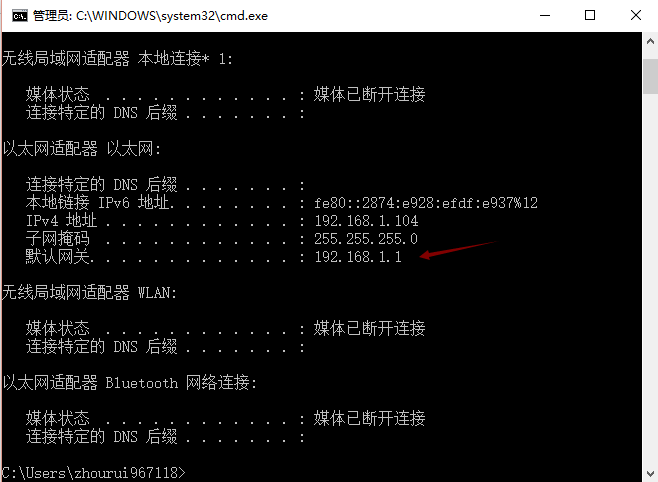Click the prompt line C:\Users\zhourui967118>
The image size is (658, 482).
coord(93,473)
